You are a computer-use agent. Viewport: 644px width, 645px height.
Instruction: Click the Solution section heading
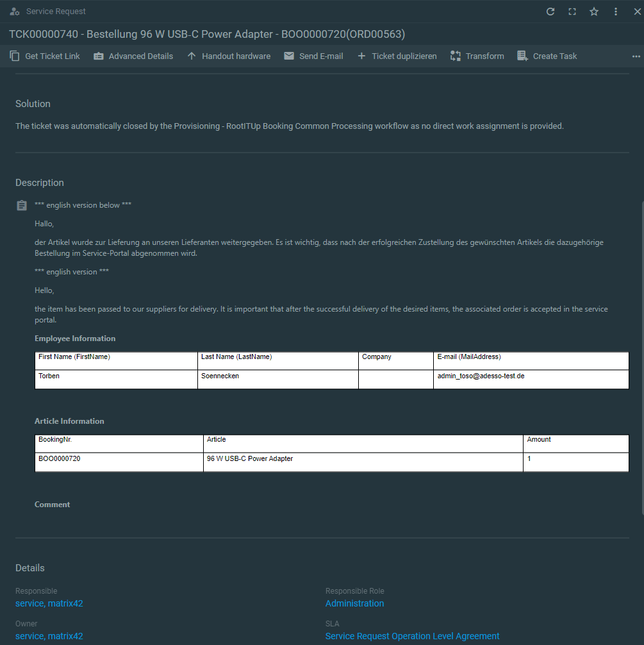coord(33,104)
